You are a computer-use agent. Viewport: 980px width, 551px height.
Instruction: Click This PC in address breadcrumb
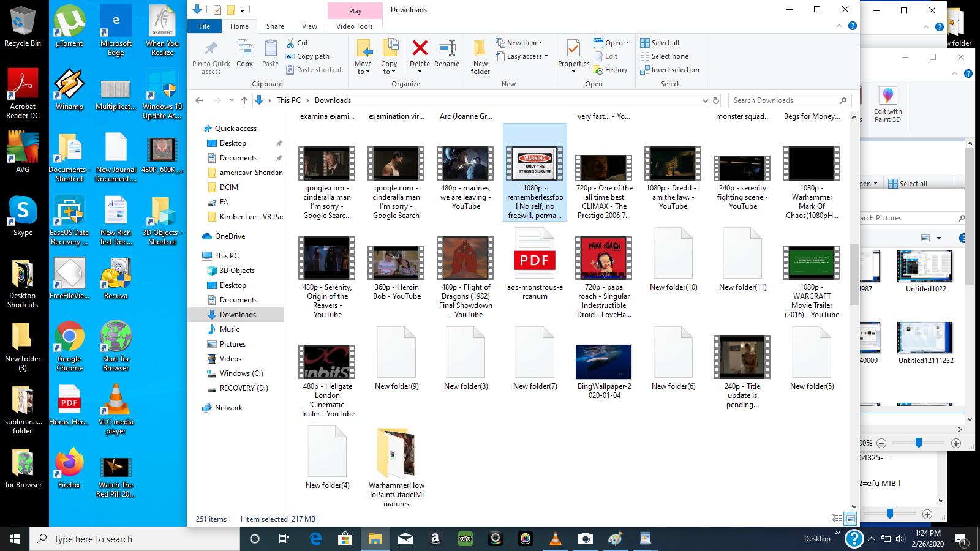click(288, 100)
